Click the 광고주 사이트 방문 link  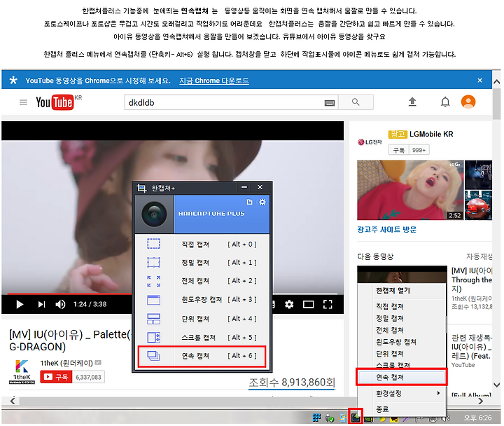pos(386,229)
